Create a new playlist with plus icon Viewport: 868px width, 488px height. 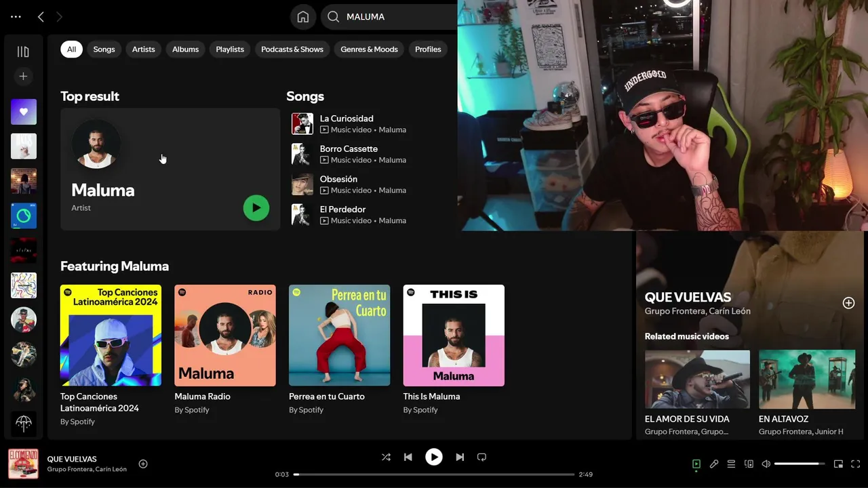[23, 77]
